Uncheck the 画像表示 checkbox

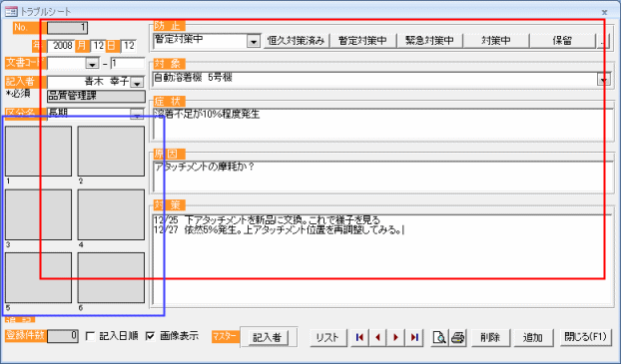coord(151,336)
